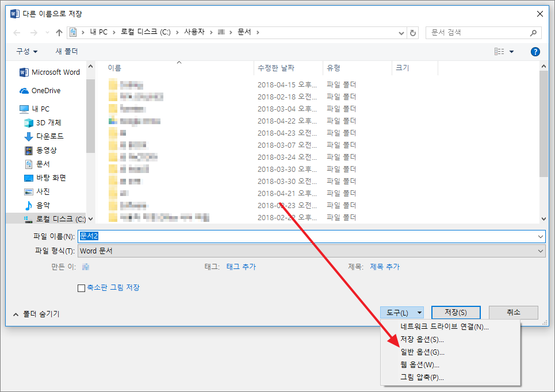
Task: Expand the file name dropdown arrow
Action: pos(541,237)
